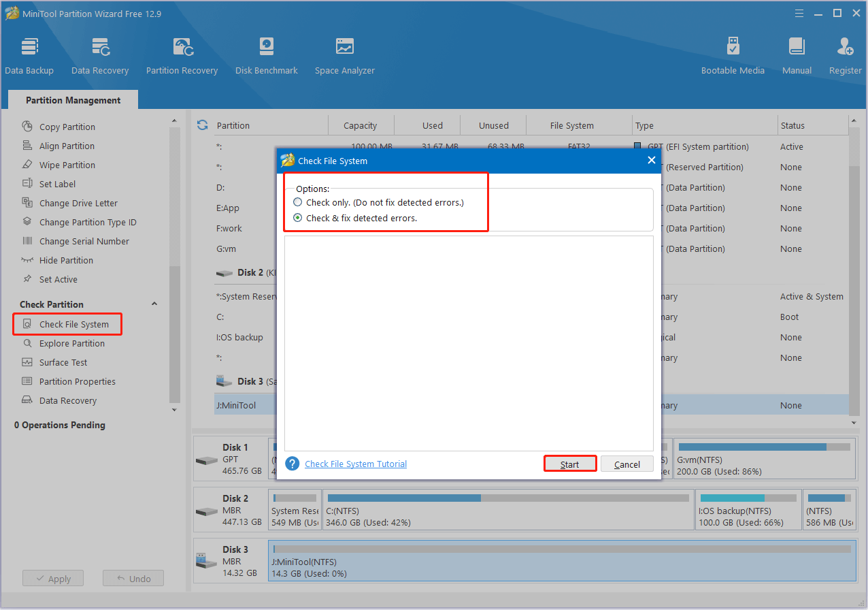Close the Check File System dialog
This screenshot has height=610, width=868.
tap(651, 161)
